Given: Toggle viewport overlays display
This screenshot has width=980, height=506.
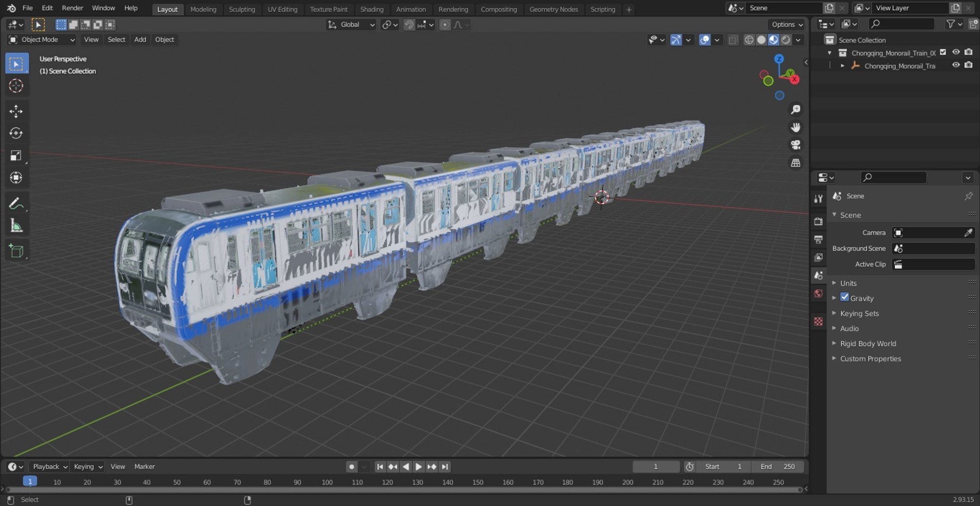Looking at the screenshot, I should pyautogui.click(x=704, y=40).
